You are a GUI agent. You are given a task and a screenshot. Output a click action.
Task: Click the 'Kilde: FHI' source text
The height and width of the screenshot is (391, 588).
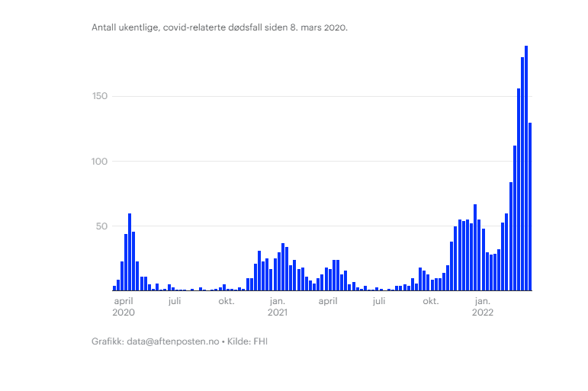coord(248,341)
